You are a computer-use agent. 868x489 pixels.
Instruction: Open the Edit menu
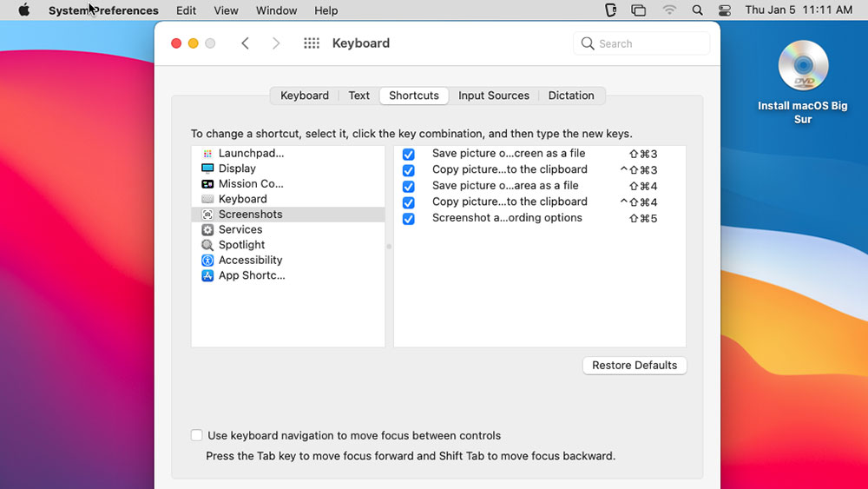coord(186,10)
